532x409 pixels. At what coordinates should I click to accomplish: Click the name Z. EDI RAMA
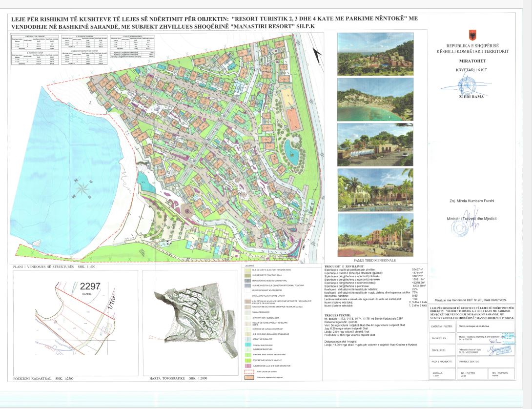pos(471,97)
